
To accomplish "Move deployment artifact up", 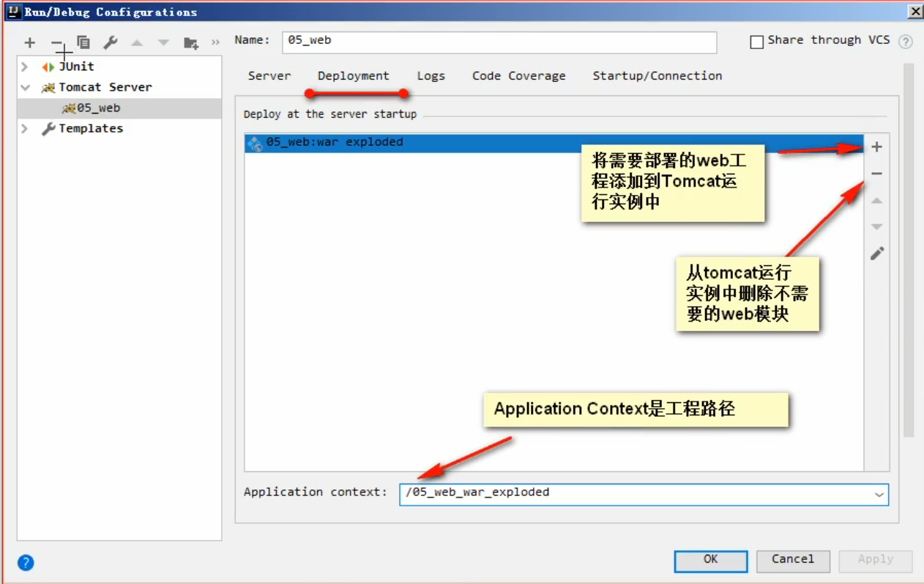I will (876, 201).
